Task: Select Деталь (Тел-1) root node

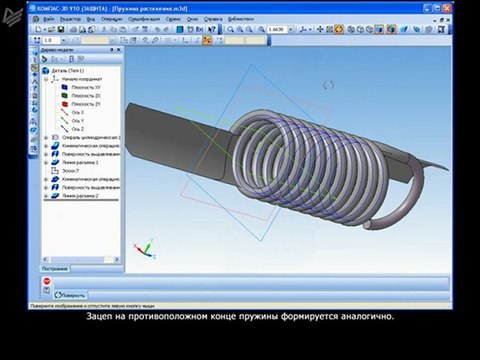Action: pyautogui.click(x=68, y=71)
